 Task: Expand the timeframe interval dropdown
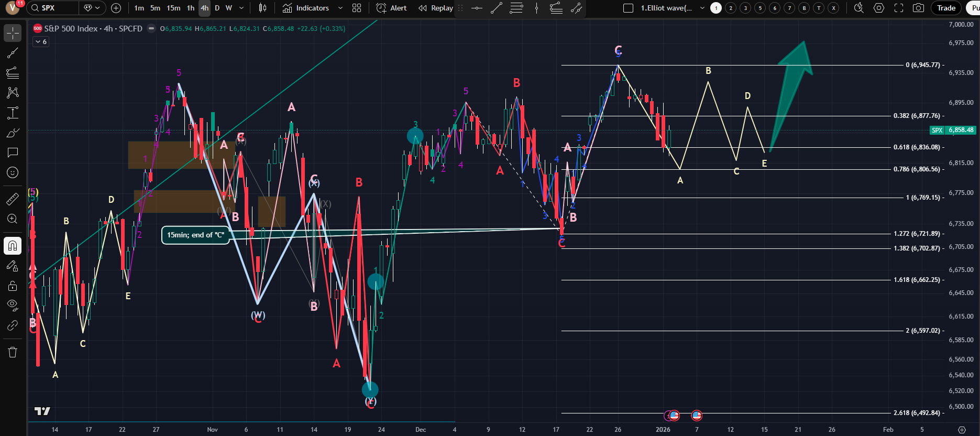coord(241,8)
